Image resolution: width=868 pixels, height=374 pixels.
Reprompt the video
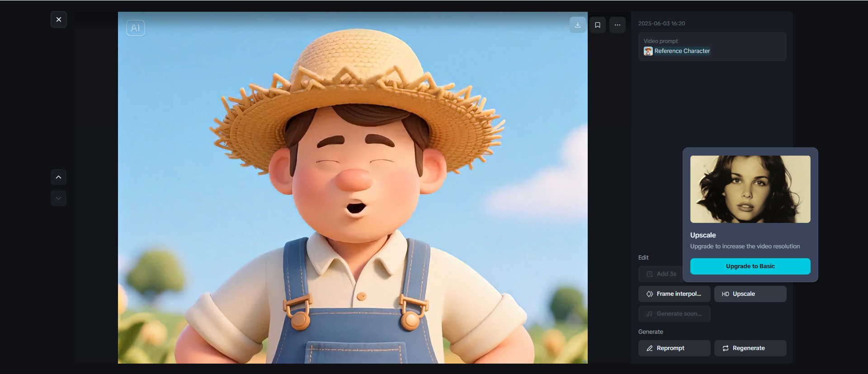pyautogui.click(x=675, y=348)
